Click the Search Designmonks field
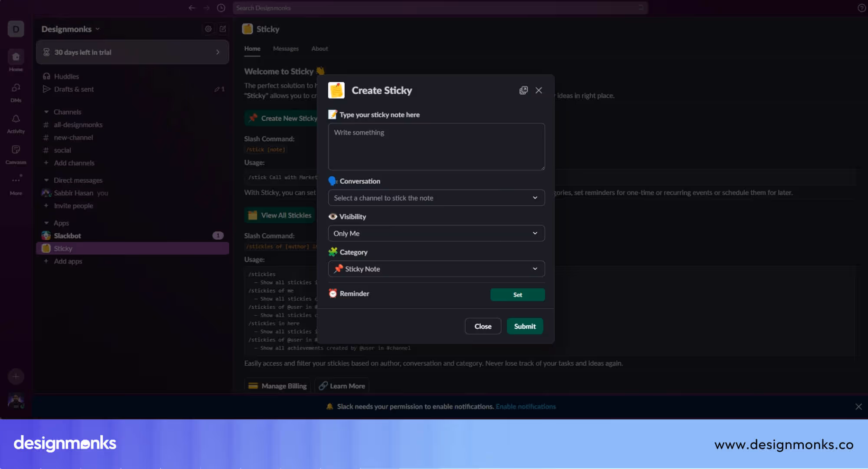This screenshot has height=469, width=868. click(440, 8)
